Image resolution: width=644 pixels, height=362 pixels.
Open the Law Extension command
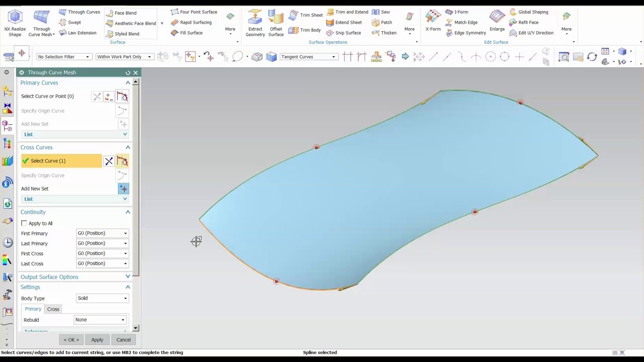tap(77, 33)
